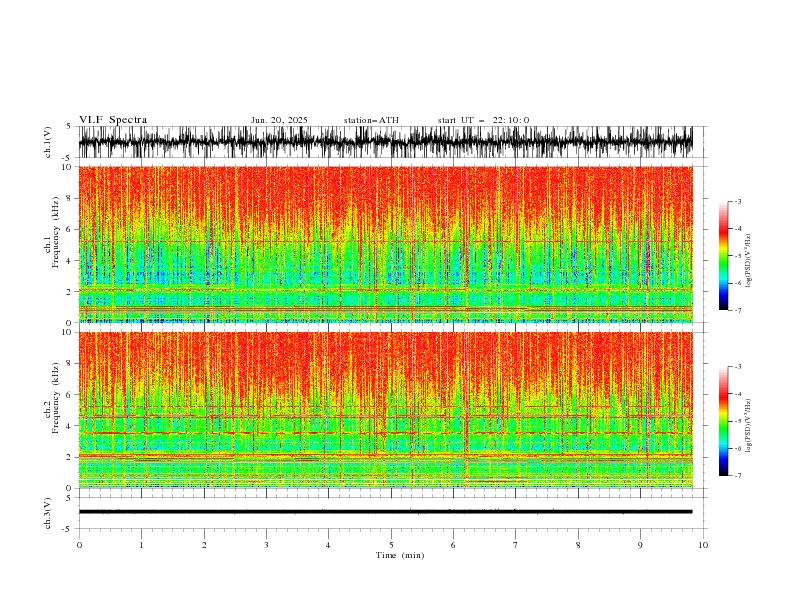Click the 'station=ATH' label

(x=371, y=120)
